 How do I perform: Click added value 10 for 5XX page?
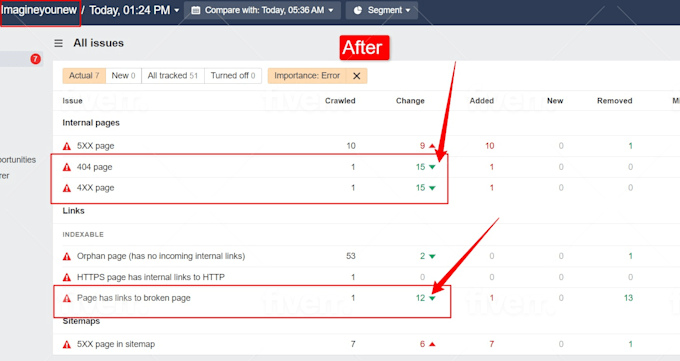[x=490, y=146]
